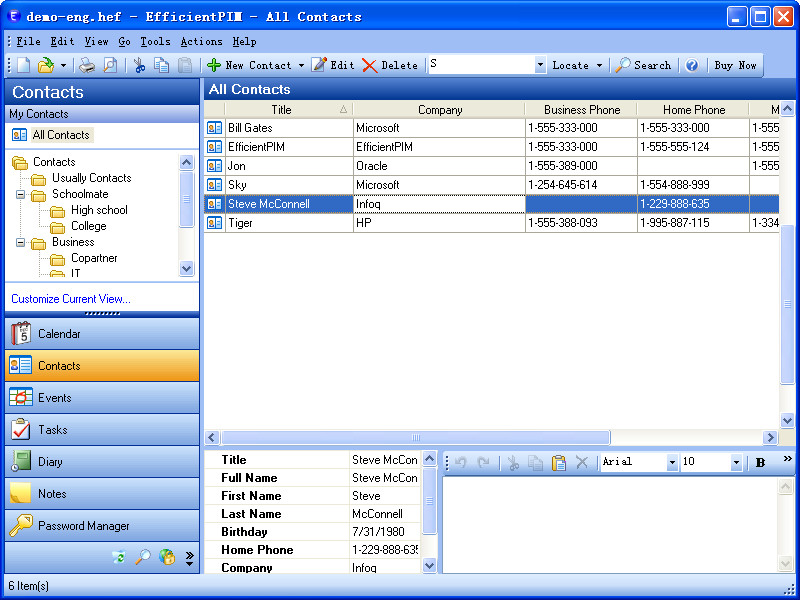
Task: Click the Delete X in note editor toolbar
Action: (582, 462)
